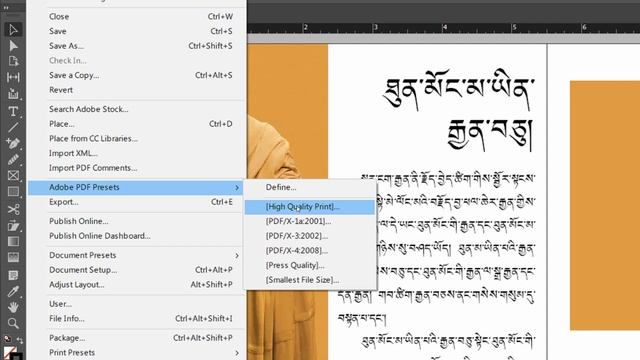Select the Rectangle tool

13,191
